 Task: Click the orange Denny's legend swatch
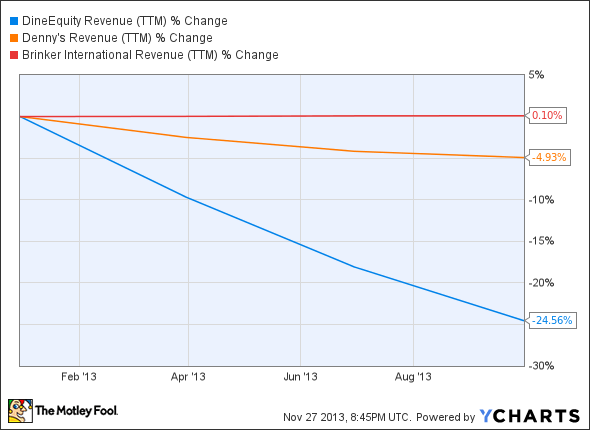tap(14, 38)
